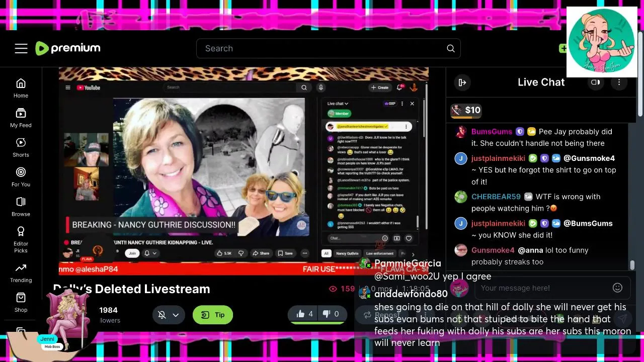
Task: Click the Rumble premium logo
Action: [x=68, y=48]
